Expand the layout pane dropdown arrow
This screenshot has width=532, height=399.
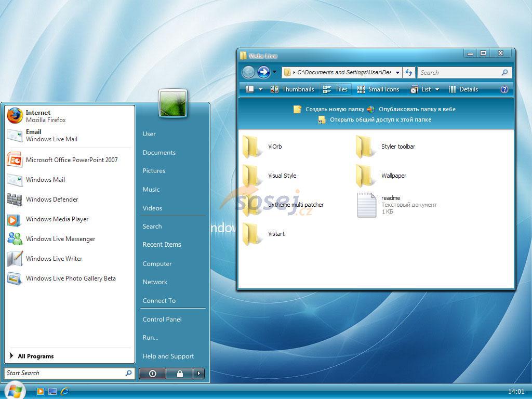[261, 89]
